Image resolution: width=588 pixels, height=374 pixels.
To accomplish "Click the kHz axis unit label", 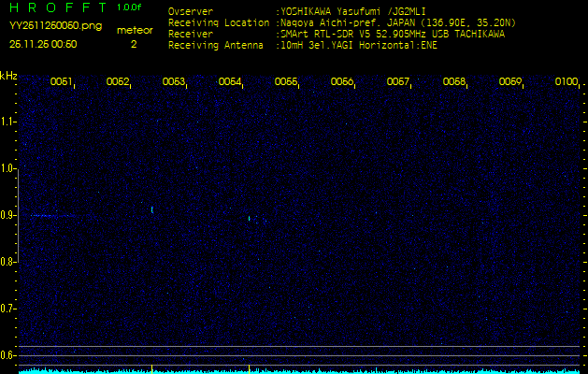I will point(8,76).
